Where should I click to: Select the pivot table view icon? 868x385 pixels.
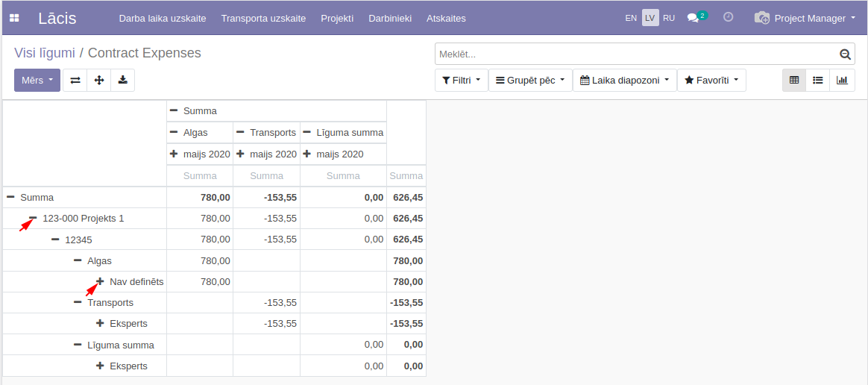794,80
